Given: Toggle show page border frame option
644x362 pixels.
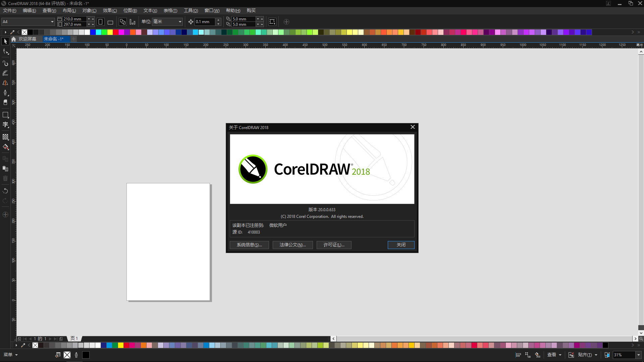Looking at the screenshot, I should click(x=272, y=22).
